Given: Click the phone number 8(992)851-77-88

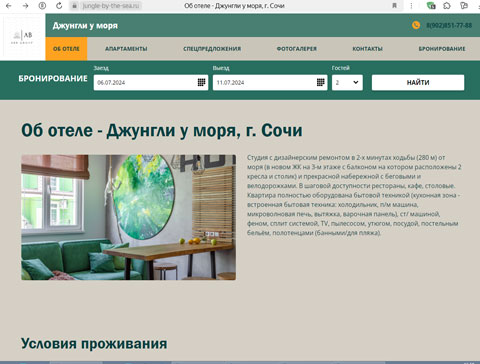Looking at the screenshot, I should pyautogui.click(x=449, y=25).
